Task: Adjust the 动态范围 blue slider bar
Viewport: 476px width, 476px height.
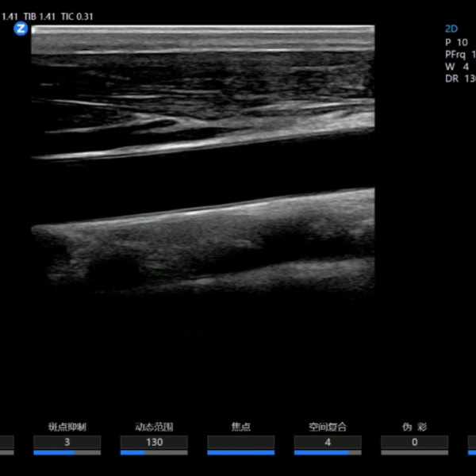Action: point(154,453)
